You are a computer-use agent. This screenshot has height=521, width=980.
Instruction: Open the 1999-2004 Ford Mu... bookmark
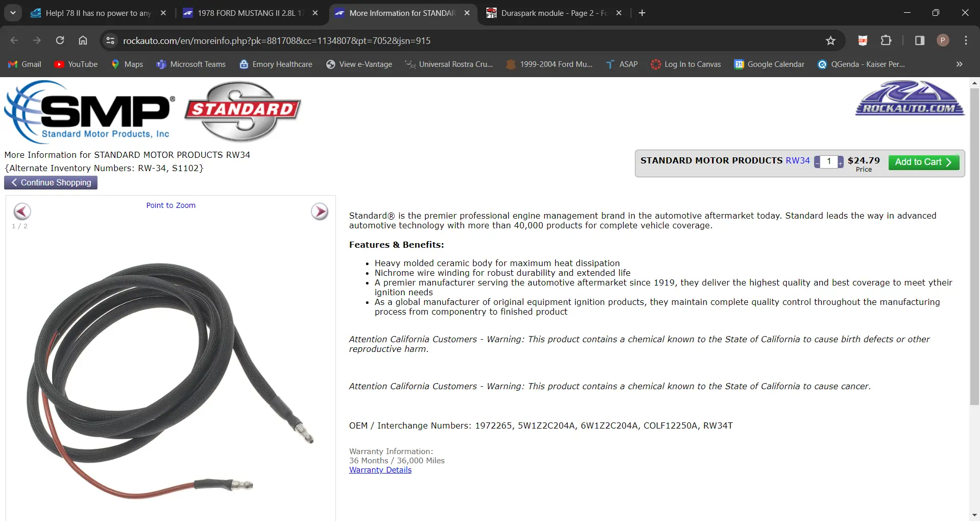tap(549, 64)
